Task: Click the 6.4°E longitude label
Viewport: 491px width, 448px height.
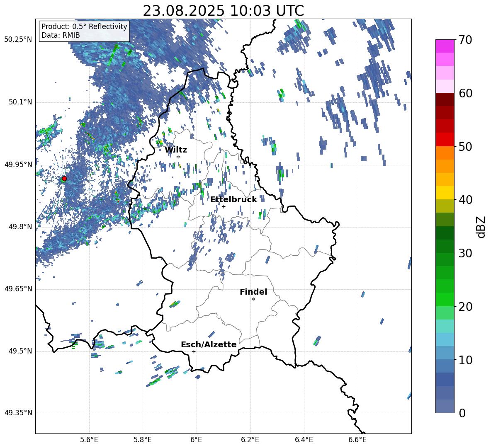Action: click(x=304, y=440)
